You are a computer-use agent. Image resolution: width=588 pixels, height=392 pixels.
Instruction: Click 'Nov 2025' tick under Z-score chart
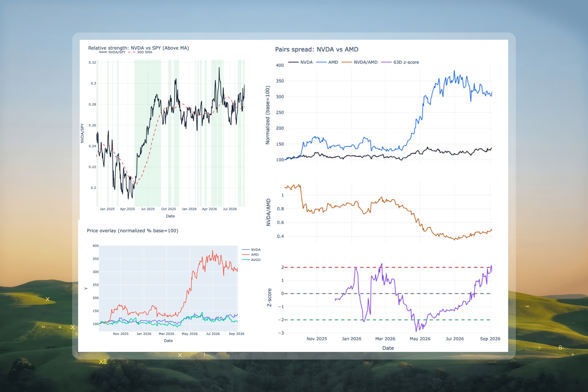[317, 339]
